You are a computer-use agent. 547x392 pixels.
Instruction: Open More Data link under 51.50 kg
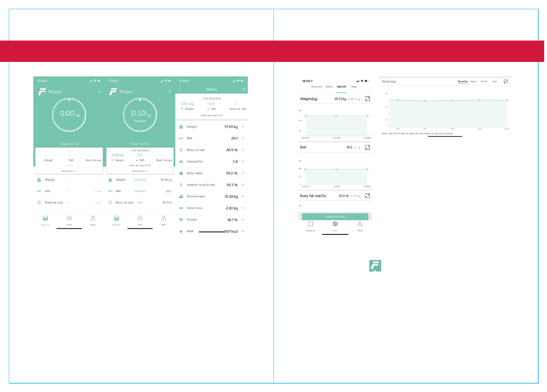point(140,171)
